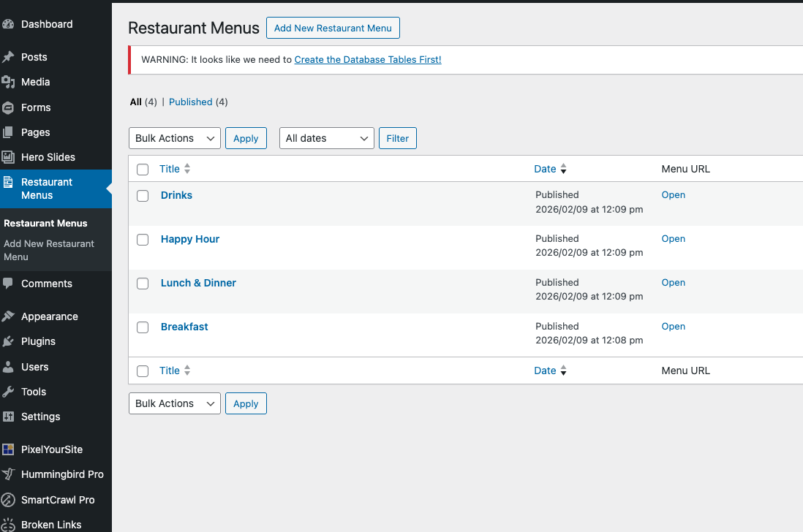This screenshot has height=532, width=803.
Task: Follow the Create the Database Tables First link
Action: 368,60
